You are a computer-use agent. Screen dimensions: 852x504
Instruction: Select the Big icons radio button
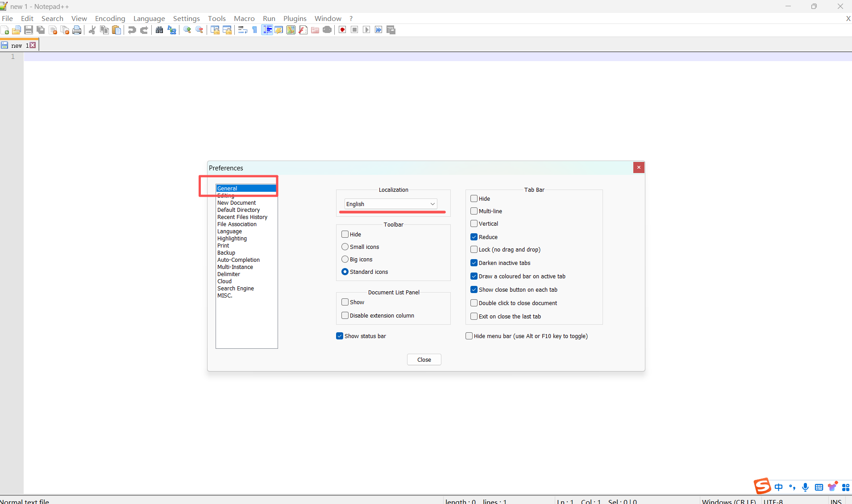coord(345,259)
